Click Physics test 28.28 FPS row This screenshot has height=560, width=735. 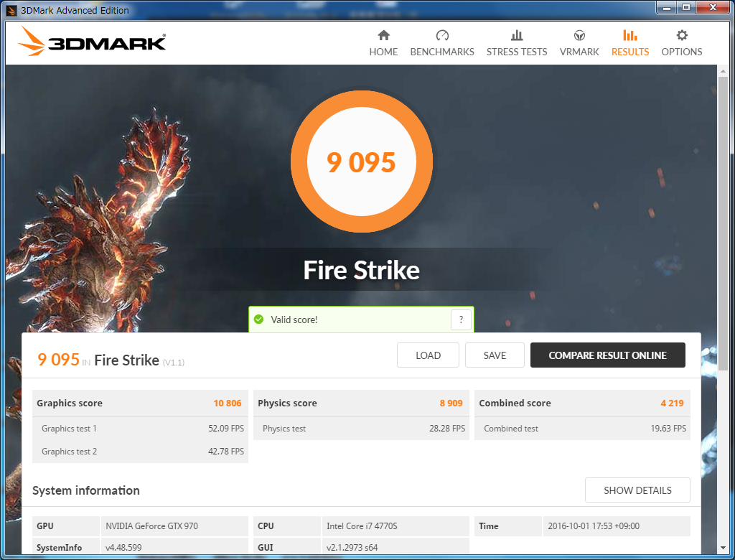click(362, 428)
